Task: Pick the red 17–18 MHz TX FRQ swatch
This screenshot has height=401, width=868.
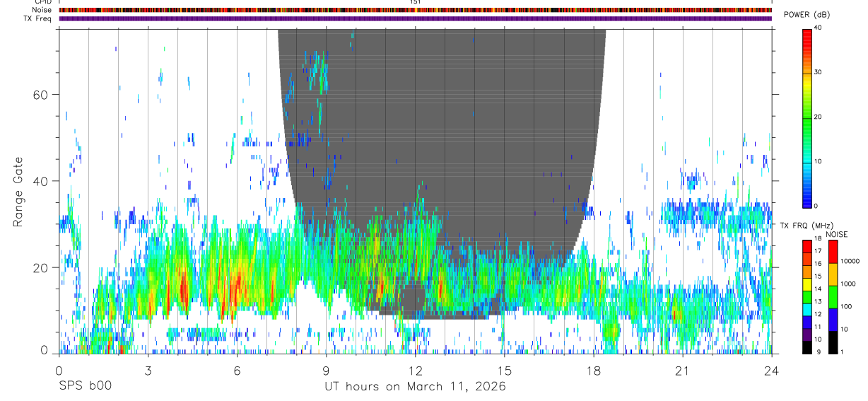Action: point(807,247)
